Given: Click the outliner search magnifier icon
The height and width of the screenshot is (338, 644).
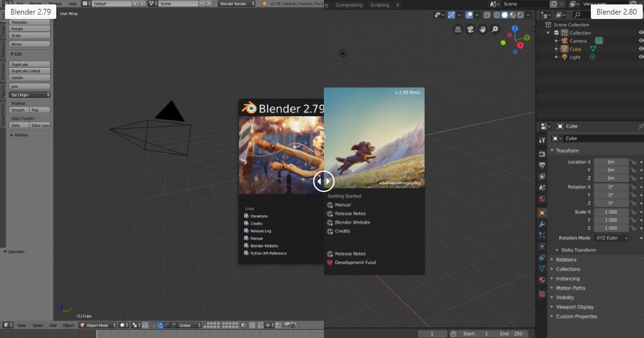Looking at the screenshot, I should pos(577,15).
